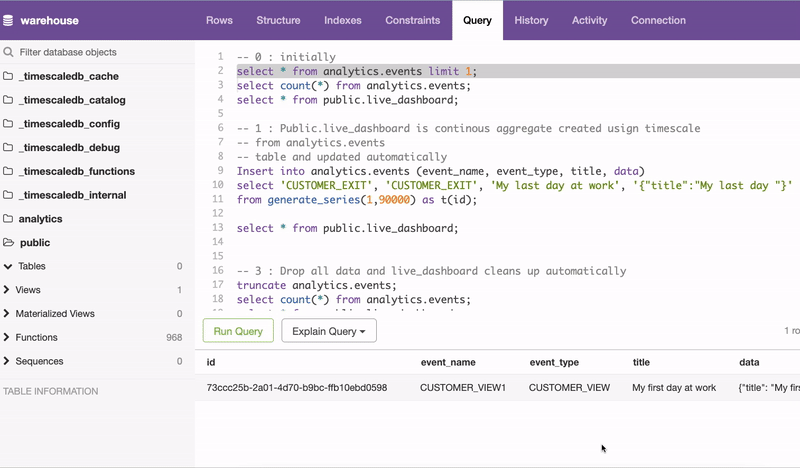
Task: Open the Structure tab
Action: click(278, 20)
